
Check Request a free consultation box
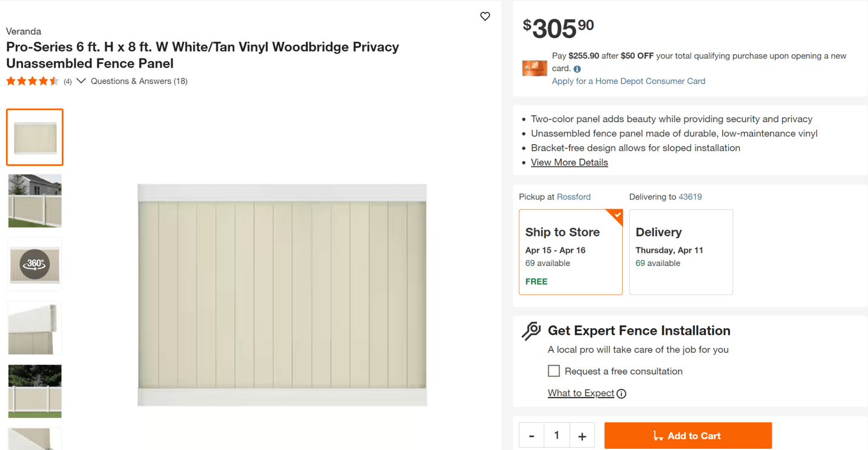[554, 371]
